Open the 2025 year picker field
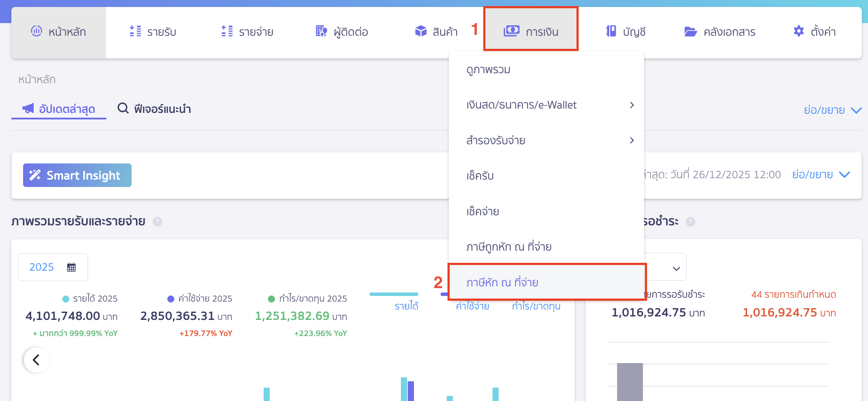The height and width of the screenshot is (401, 868). (x=53, y=267)
